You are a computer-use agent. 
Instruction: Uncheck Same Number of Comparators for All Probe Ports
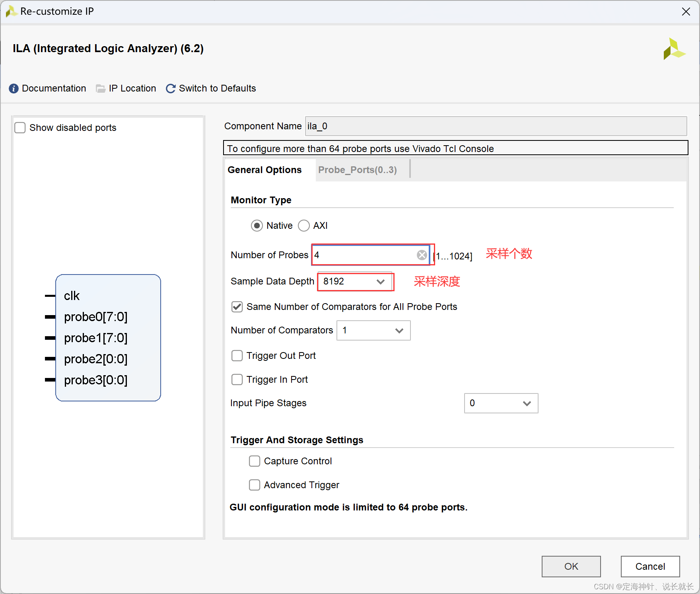(237, 307)
